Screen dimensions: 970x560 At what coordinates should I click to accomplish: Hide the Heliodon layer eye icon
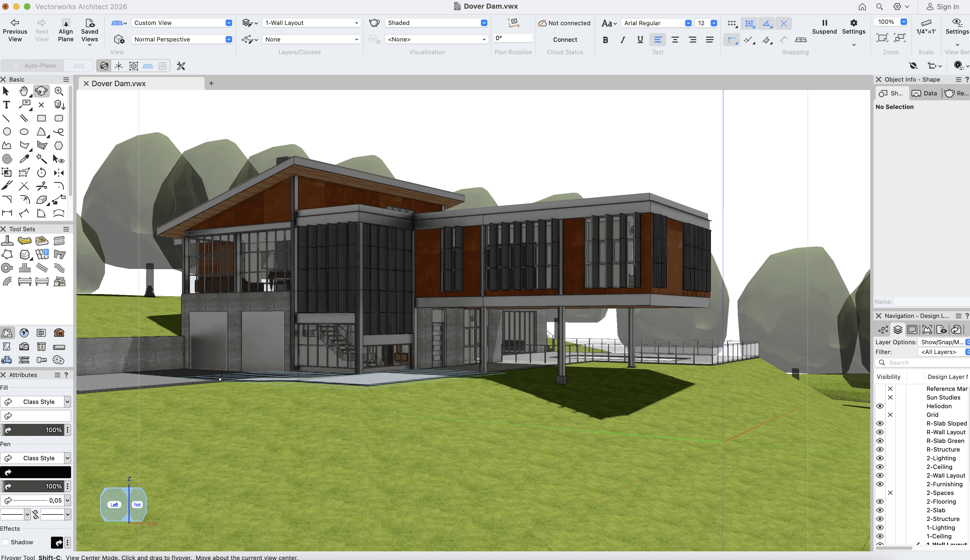[x=880, y=406]
